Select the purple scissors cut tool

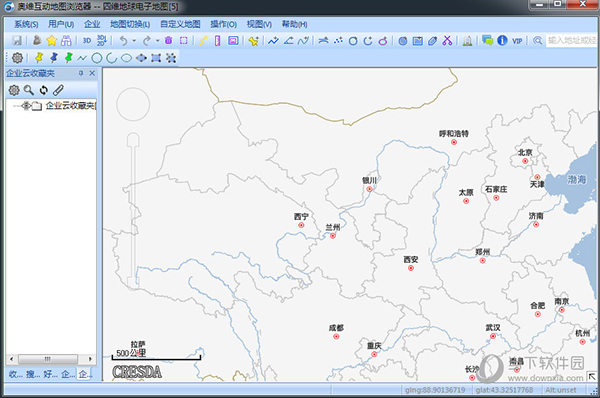tap(447, 40)
